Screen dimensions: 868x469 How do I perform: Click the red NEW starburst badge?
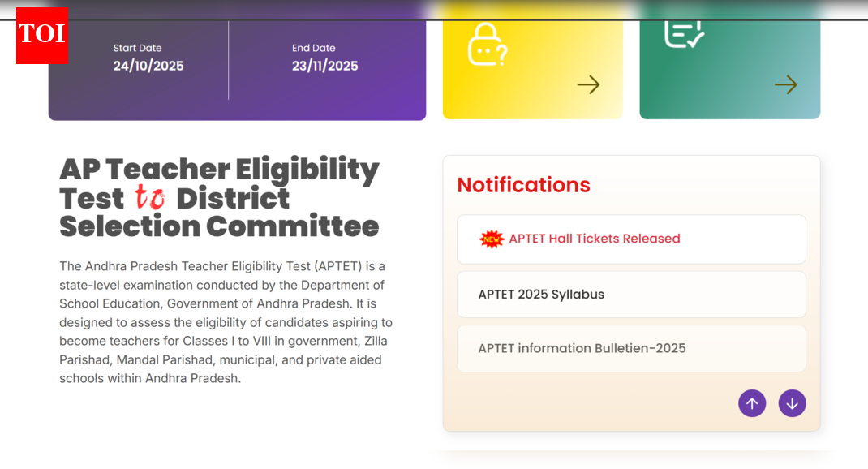492,239
